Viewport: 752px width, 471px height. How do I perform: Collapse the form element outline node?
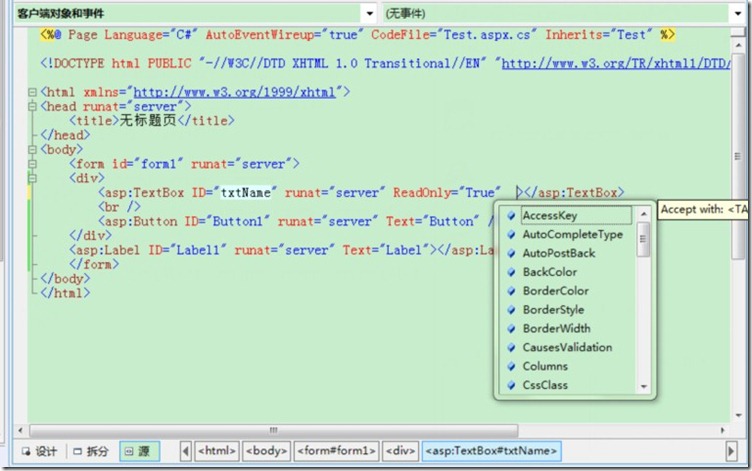point(32,164)
